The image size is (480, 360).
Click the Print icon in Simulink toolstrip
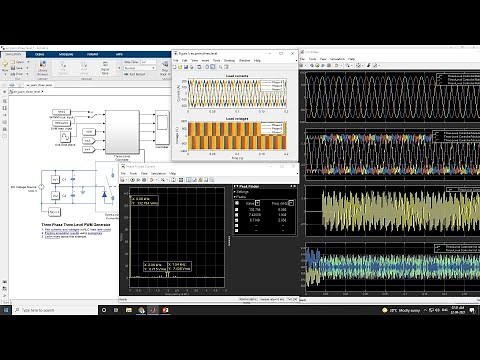pyautogui.click(x=13, y=74)
